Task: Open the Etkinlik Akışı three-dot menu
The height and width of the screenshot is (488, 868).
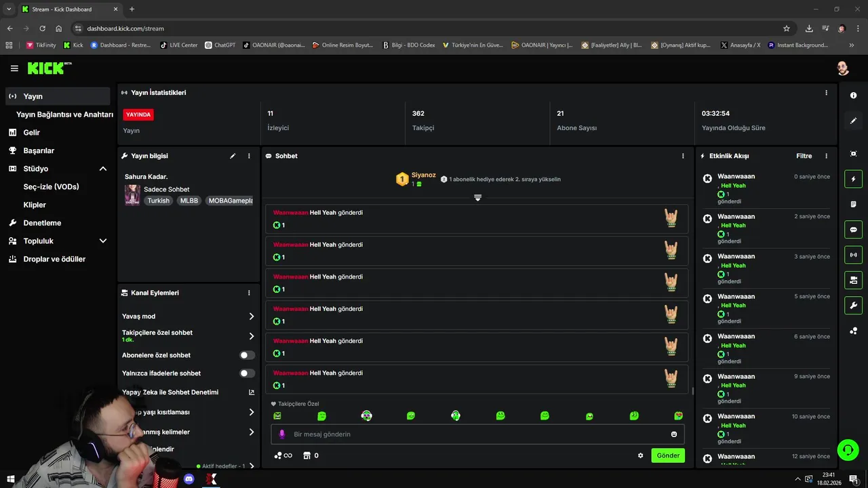Action: tap(826, 156)
